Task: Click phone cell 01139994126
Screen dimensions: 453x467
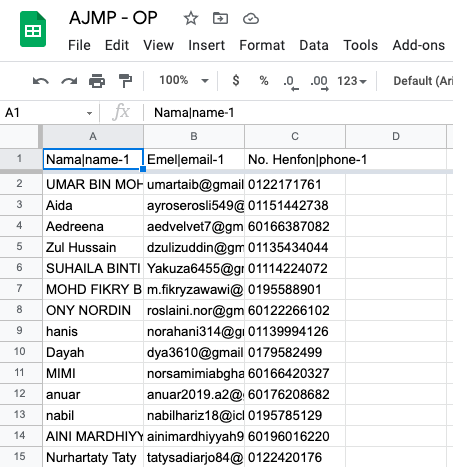Action: coord(295,331)
